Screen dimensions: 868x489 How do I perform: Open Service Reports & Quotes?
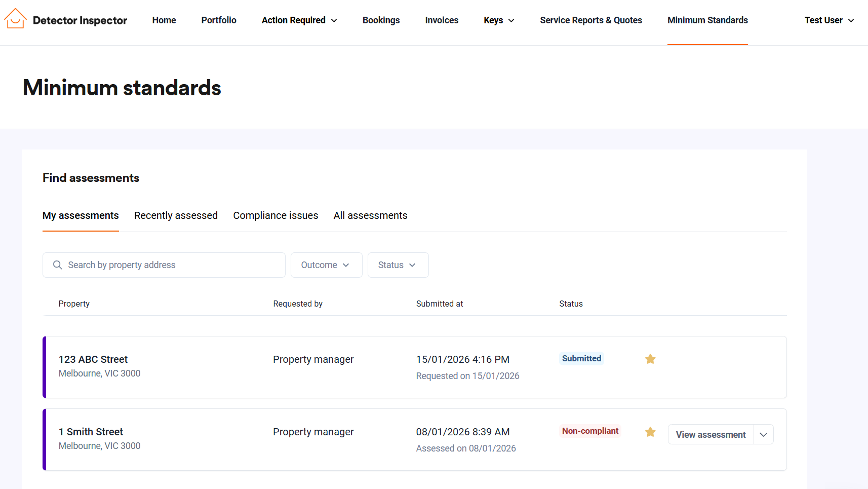(x=590, y=20)
